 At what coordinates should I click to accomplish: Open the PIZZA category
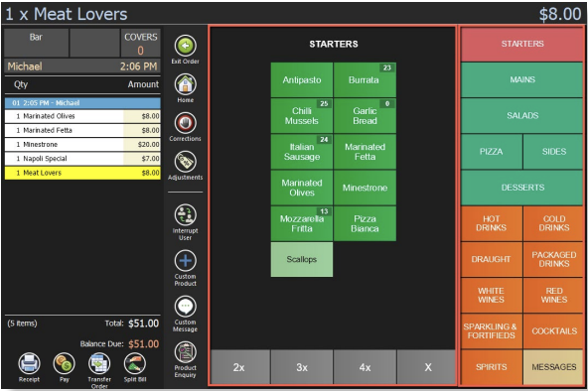(492, 152)
